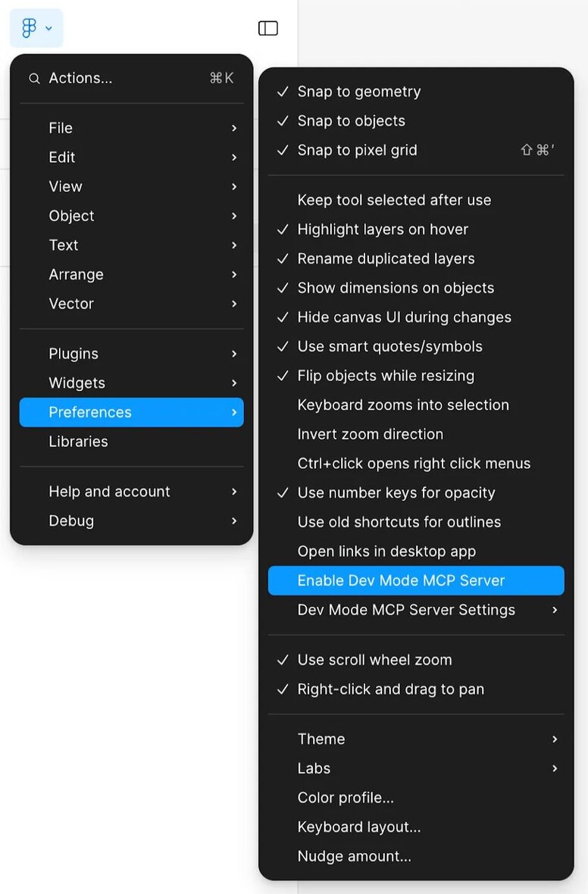Enable Invert zoom direction
The image size is (588, 894).
(370, 433)
